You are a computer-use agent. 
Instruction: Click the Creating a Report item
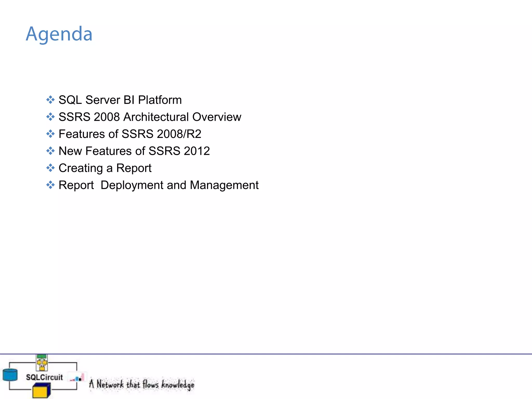105,168
